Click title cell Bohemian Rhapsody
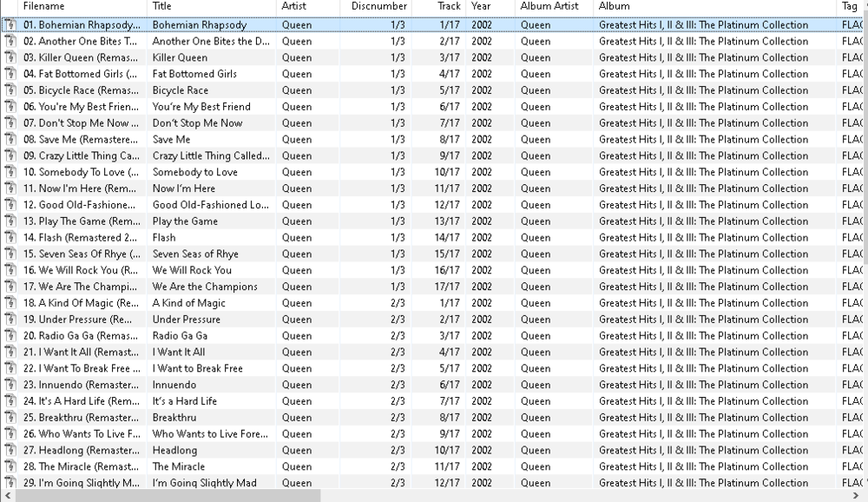 click(x=200, y=25)
